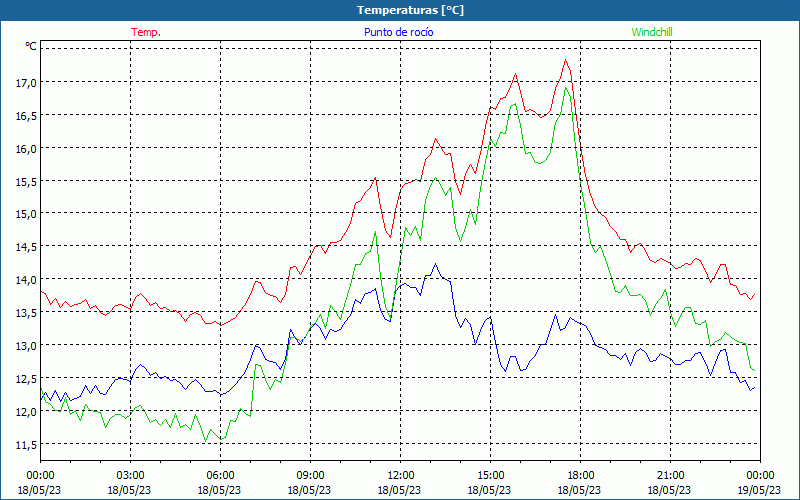This screenshot has height=500, width=800.
Task: Click the 13,0 y-axis value
Action: (26, 345)
